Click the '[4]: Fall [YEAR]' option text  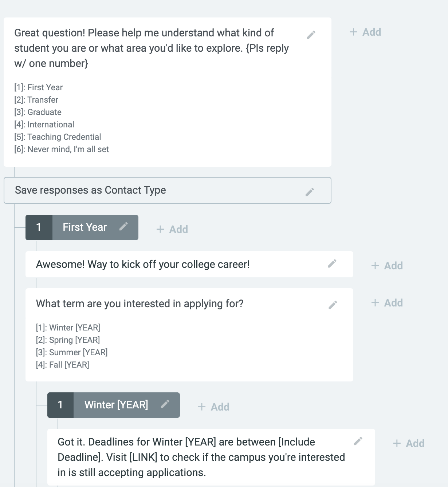[x=63, y=365]
